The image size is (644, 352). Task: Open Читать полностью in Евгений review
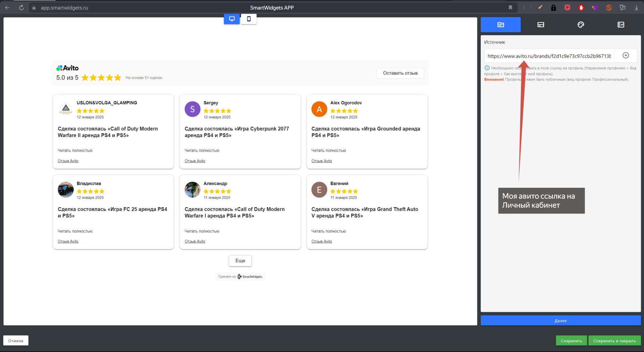(x=329, y=231)
